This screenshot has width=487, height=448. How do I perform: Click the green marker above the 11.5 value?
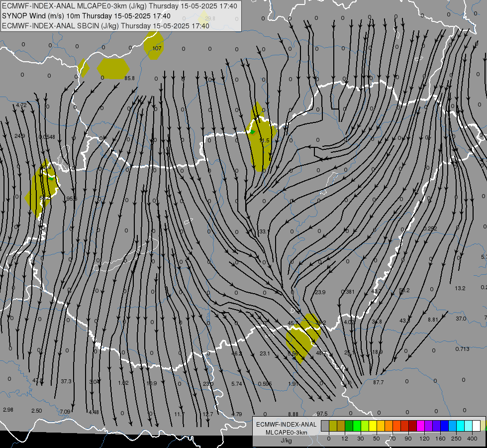tap(253, 132)
